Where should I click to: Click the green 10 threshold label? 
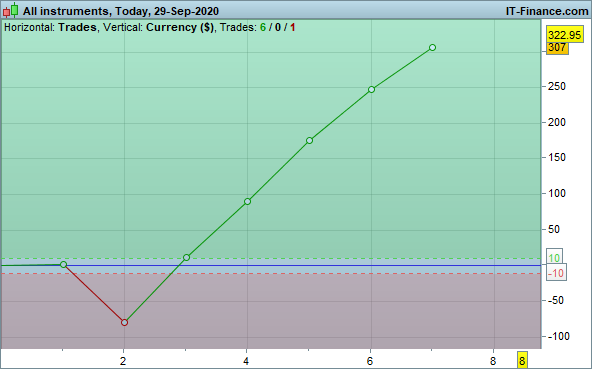pyautogui.click(x=554, y=258)
